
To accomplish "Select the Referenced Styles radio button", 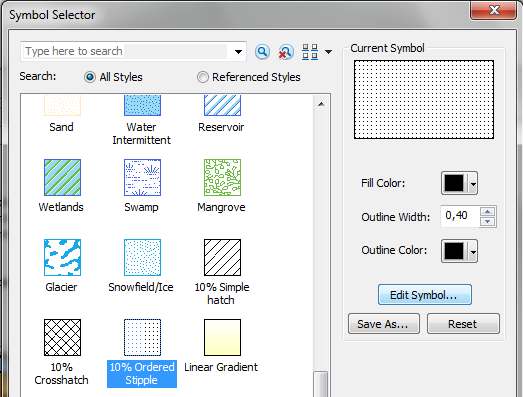I will coord(202,77).
